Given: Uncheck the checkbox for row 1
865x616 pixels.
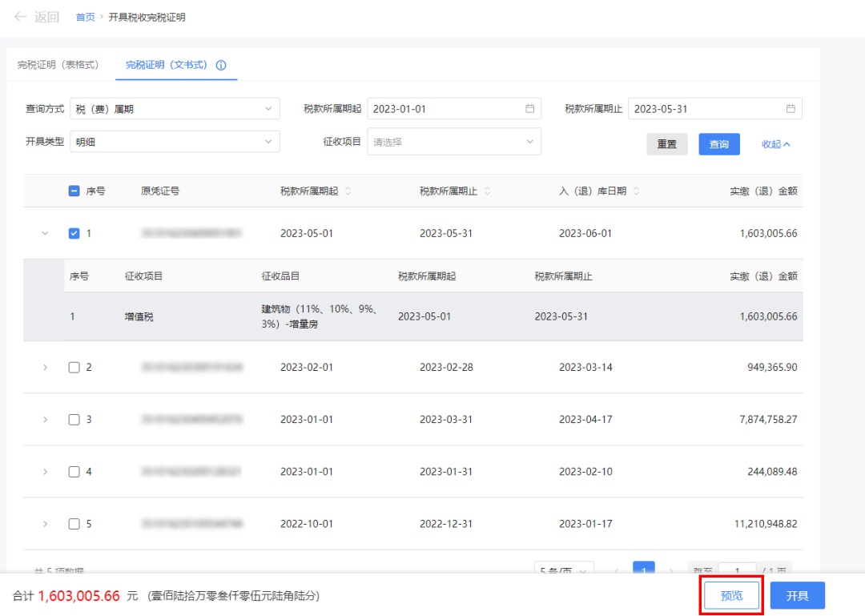Looking at the screenshot, I should [x=74, y=234].
